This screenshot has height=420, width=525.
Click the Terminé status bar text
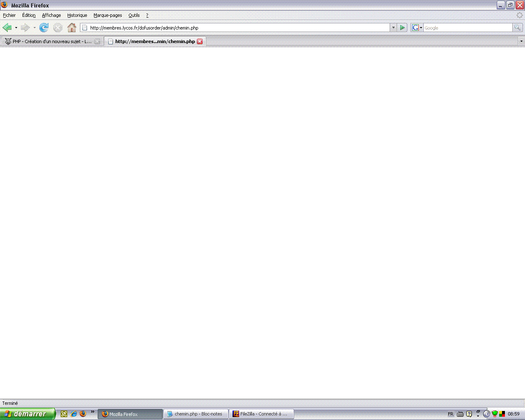(x=10, y=403)
